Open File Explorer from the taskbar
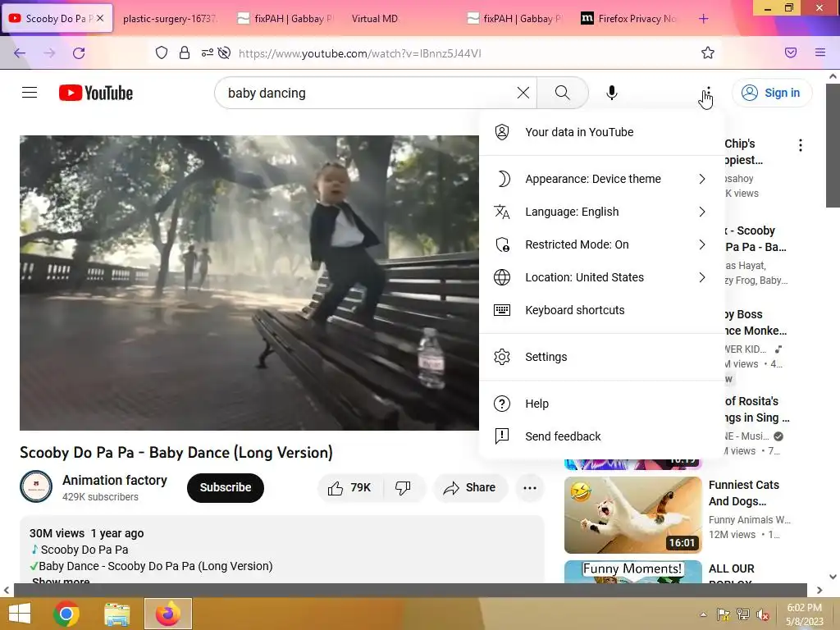The width and height of the screenshot is (840, 630). click(x=116, y=614)
